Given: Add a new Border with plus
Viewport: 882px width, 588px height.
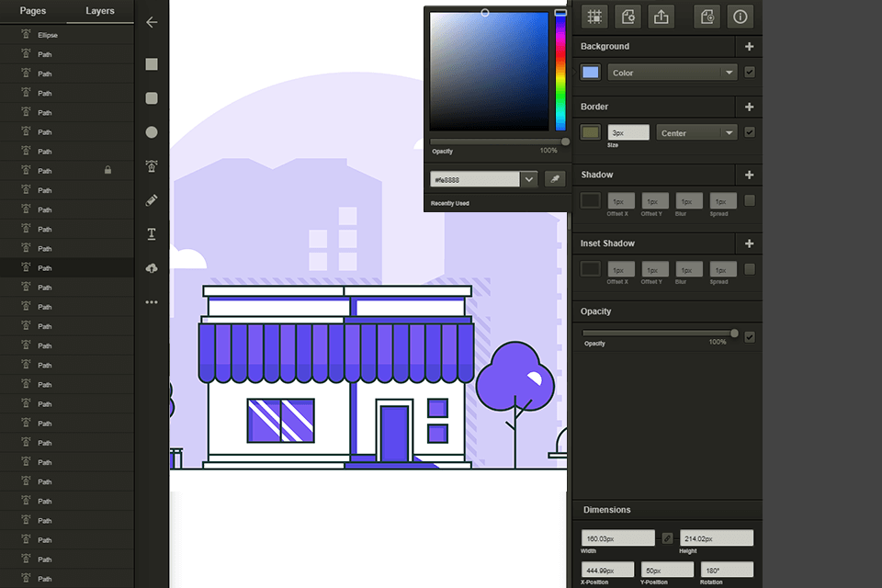Looking at the screenshot, I should pyautogui.click(x=750, y=107).
